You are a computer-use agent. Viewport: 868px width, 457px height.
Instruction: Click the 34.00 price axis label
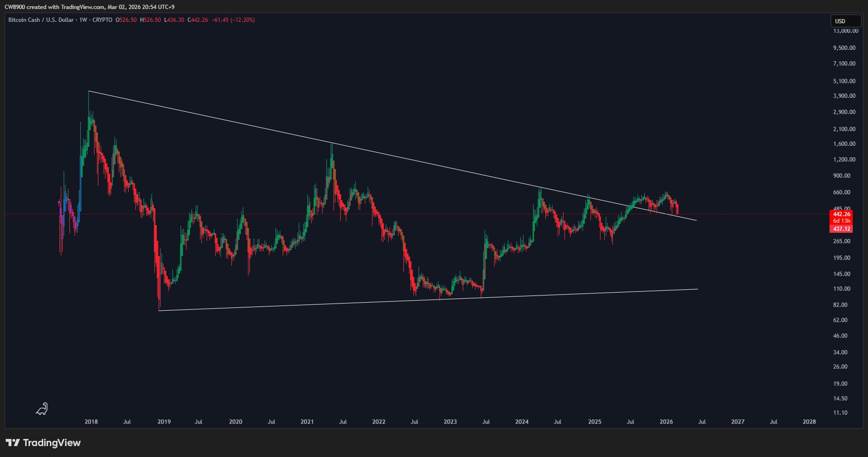[840, 352]
